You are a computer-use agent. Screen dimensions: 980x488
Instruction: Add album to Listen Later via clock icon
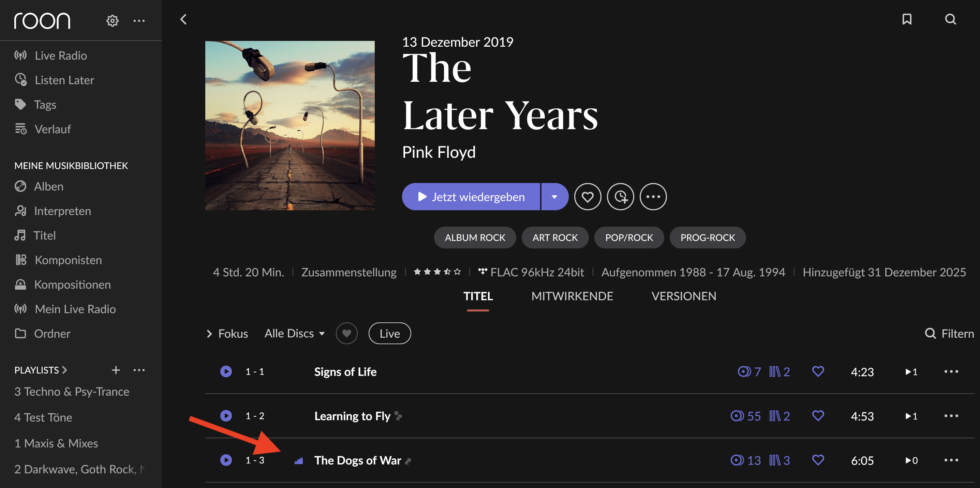(621, 197)
